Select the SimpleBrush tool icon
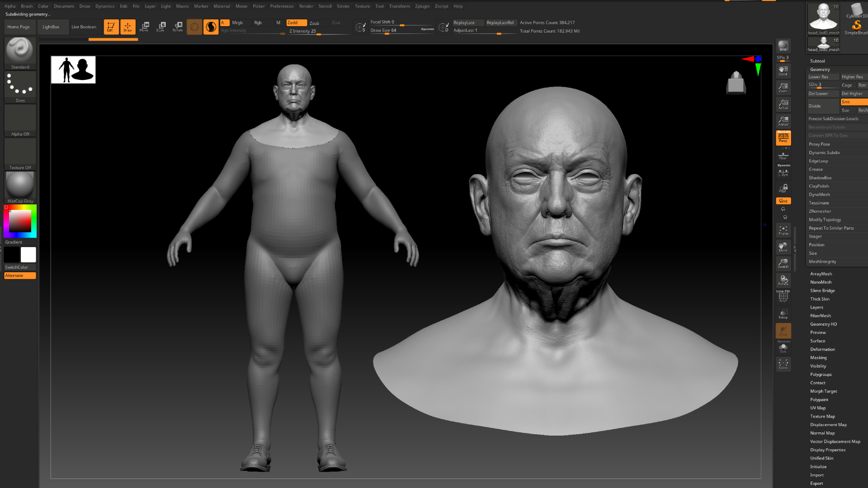Viewport: 868px width, 488px height. point(856,27)
